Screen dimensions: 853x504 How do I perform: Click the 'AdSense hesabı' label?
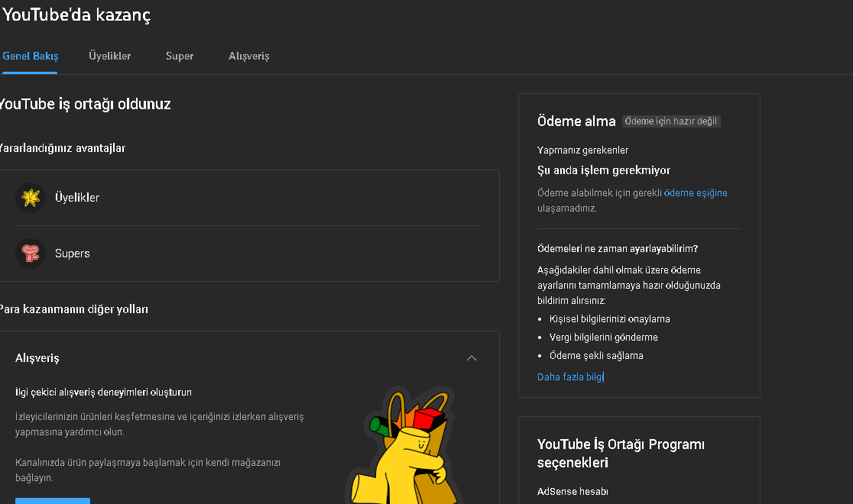(x=572, y=492)
